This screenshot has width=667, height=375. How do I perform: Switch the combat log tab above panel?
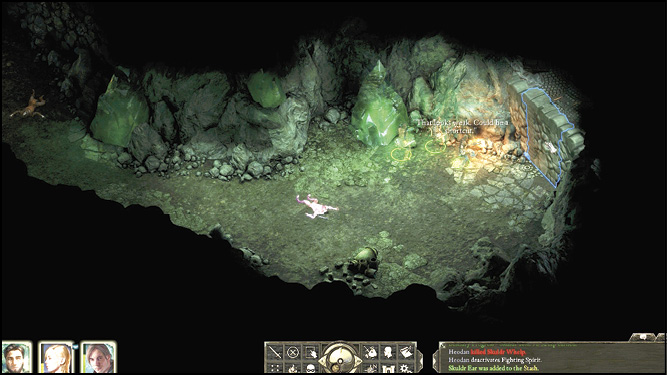tap(643, 337)
